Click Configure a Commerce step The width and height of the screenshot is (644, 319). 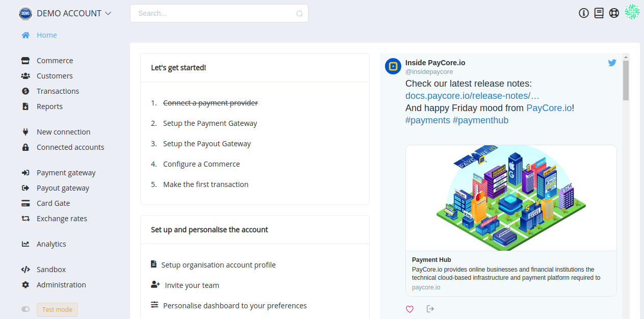tap(201, 164)
